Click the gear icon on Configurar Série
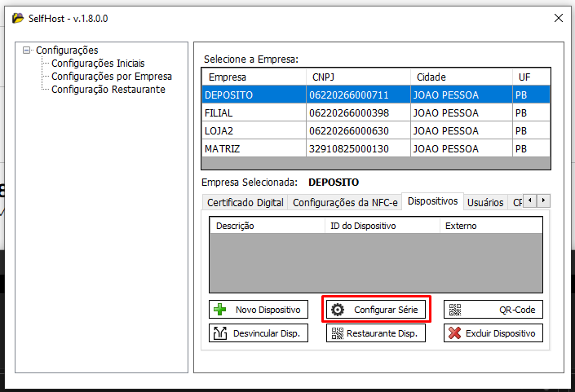This screenshot has height=392, width=575. [x=337, y=310]
